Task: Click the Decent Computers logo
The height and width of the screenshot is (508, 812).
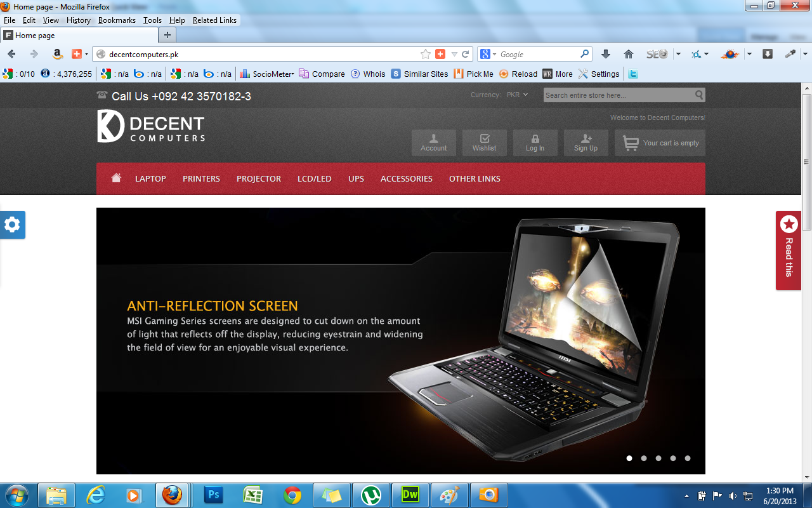Action: [151, 126]
